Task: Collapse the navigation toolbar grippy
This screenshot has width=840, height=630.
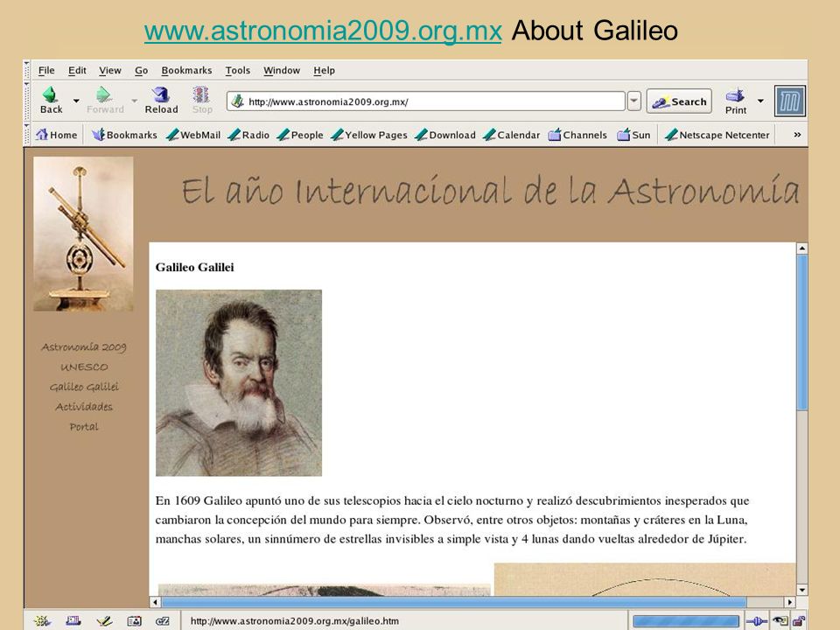Action: 27,101
